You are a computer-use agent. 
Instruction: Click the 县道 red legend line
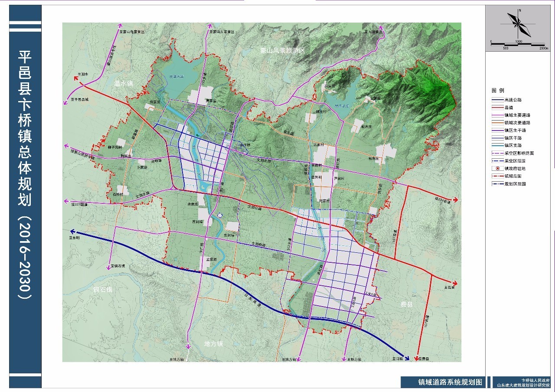point(497,108)
